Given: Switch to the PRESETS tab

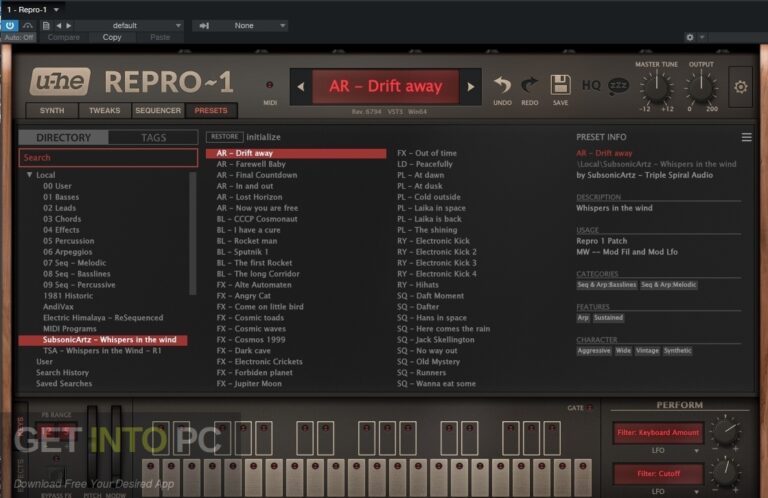Looking at the screenshot, I should (x=211, y=111).
